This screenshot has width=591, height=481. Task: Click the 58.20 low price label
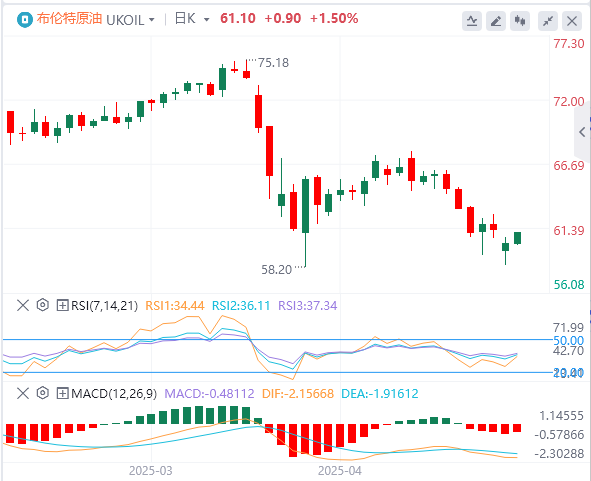pyautogui.click(x=277, y=270)
